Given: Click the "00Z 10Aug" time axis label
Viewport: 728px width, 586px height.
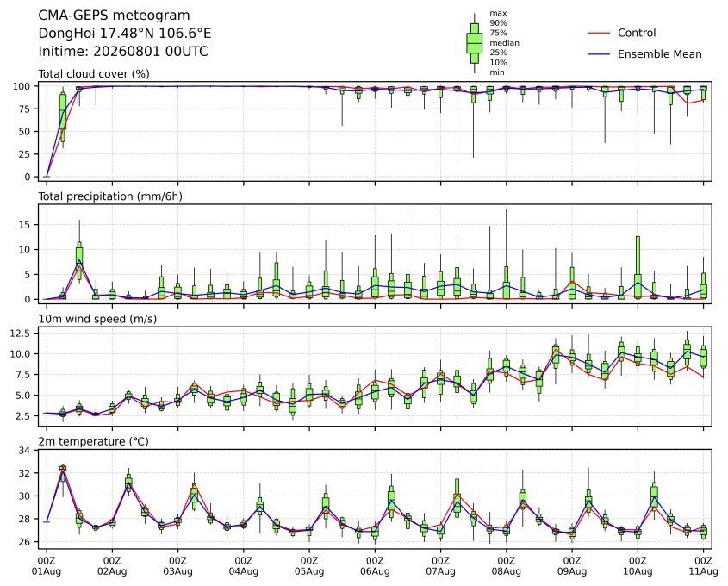Looking at the screenshot, I should pyautogui.click(x=638, y=566).
